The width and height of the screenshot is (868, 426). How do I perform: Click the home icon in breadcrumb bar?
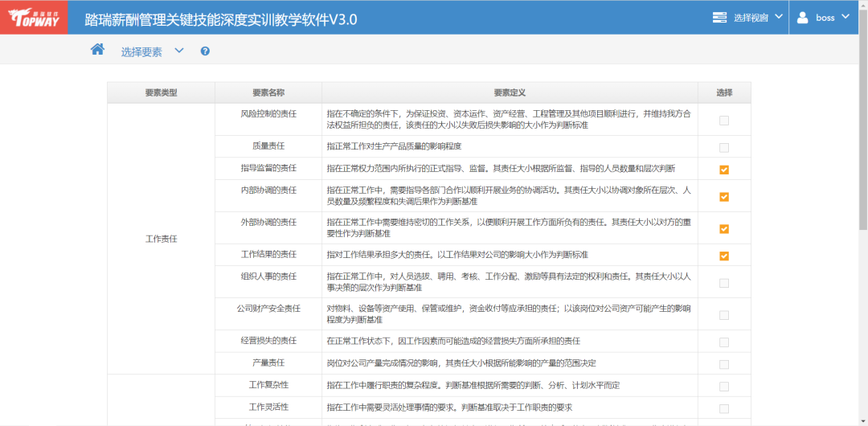click(x=97, y=50)
